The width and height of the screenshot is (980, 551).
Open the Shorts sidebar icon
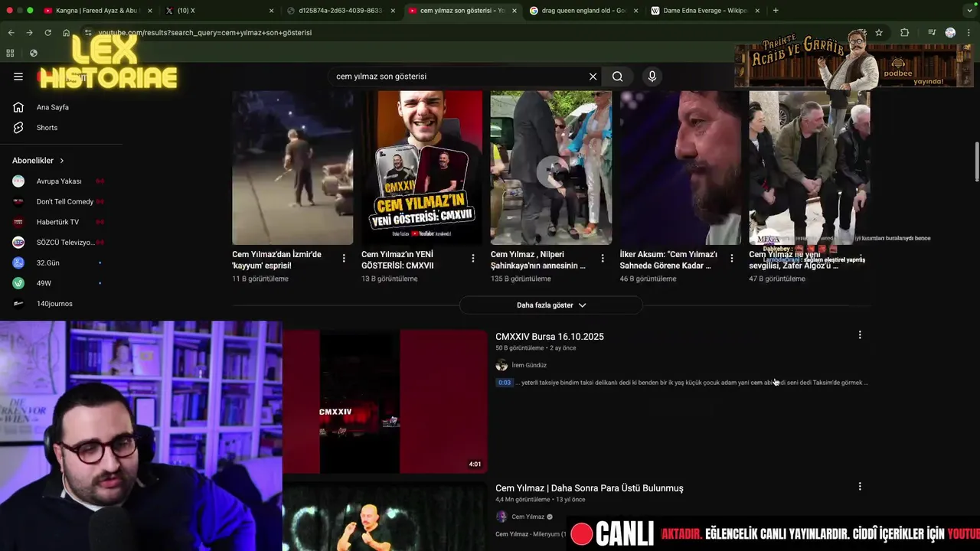(18, 128)
